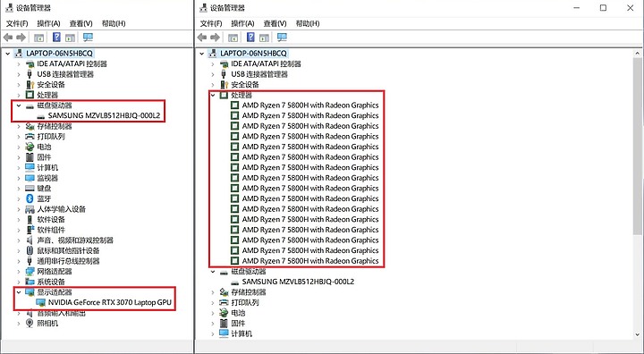The image size is (644, 354).
Task: Toggle console tree icon in left window toolbar
Action: [x=39, y=38]
